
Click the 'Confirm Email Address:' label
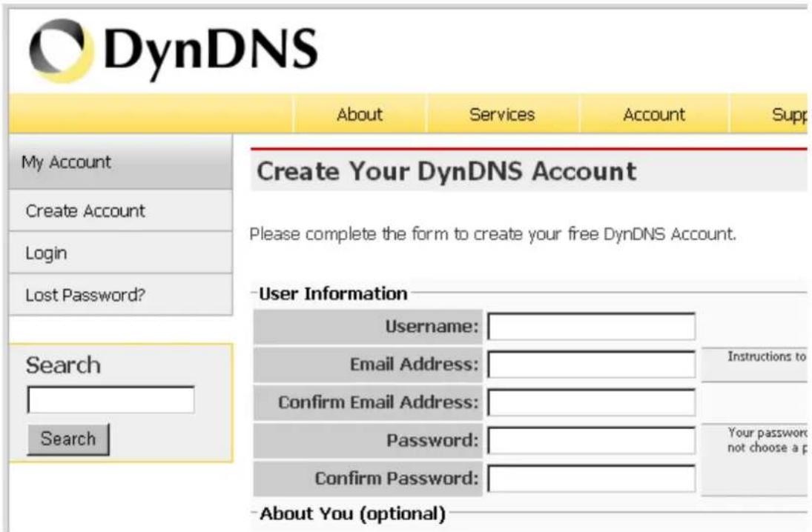(378, 402)
